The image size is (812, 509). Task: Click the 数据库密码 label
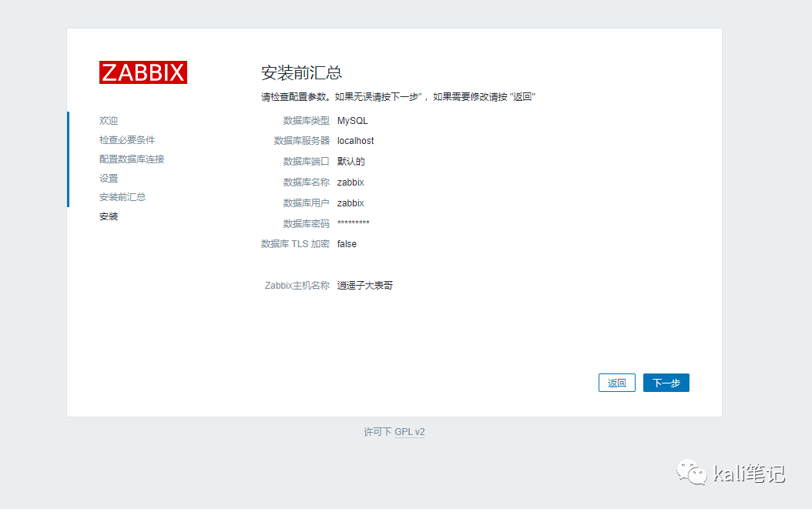point(306,223)
